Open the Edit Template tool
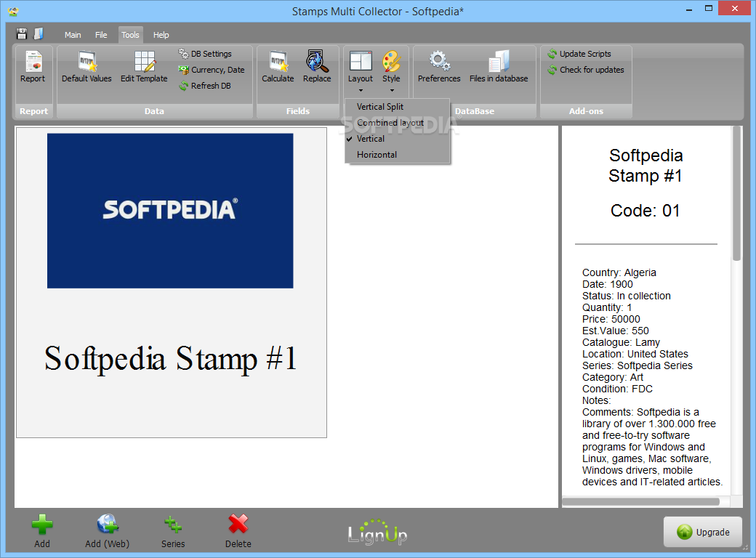Screen dimensions: 756x558 [144, 67]
